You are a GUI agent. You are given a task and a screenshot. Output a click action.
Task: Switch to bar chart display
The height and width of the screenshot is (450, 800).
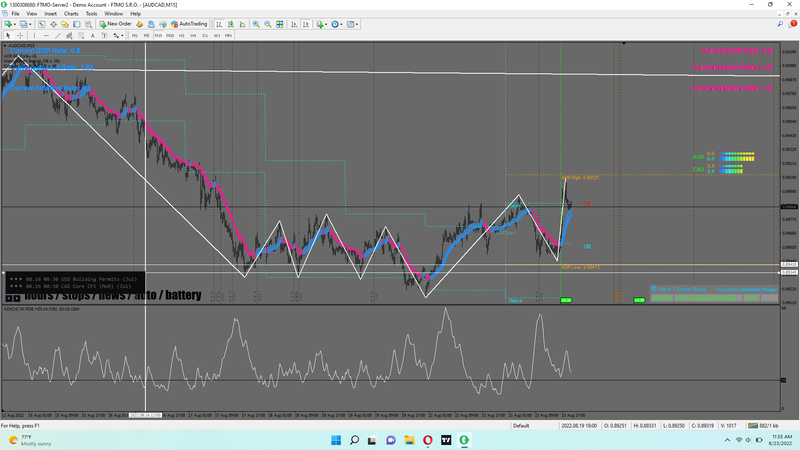tap(219, 24)
